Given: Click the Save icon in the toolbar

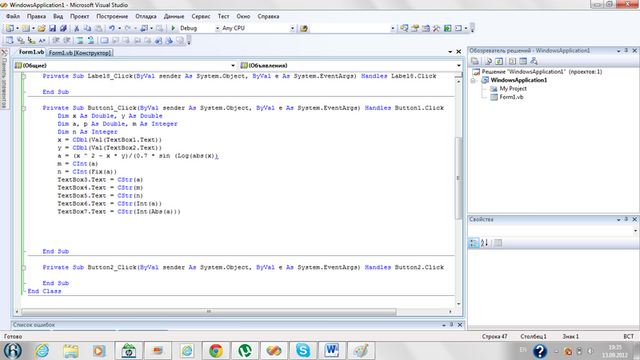Looking at the screenshot, I should pyautogui.click(x=52, y=28).
